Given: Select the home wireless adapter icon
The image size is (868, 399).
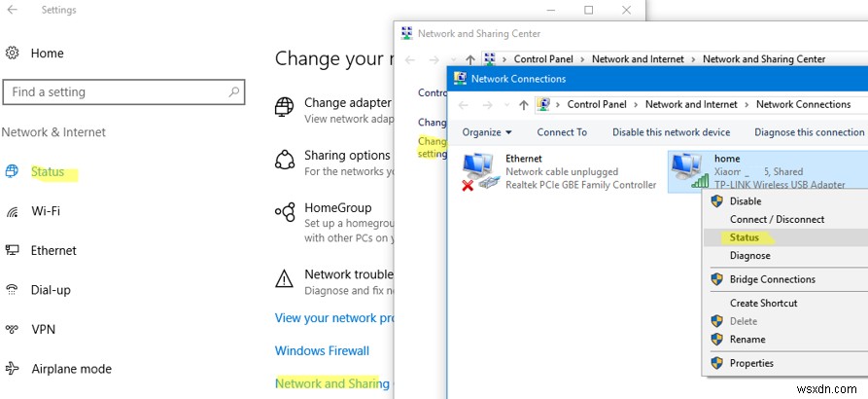Looking at the screenshot, I should pyautogui.click(x=689, y=171).
